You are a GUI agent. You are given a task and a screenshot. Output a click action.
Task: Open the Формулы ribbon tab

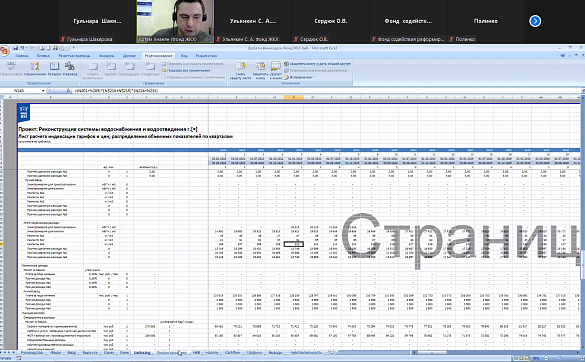tap(107, 56)
